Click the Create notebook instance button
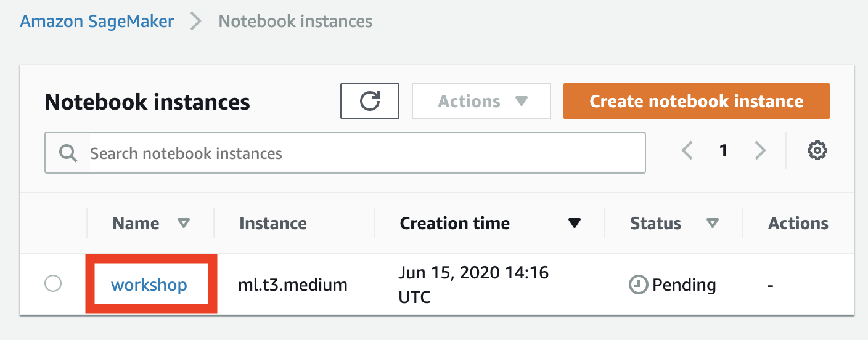Image resolution: width=868 pixels, height=340 pixels. [x=696, y=101]
